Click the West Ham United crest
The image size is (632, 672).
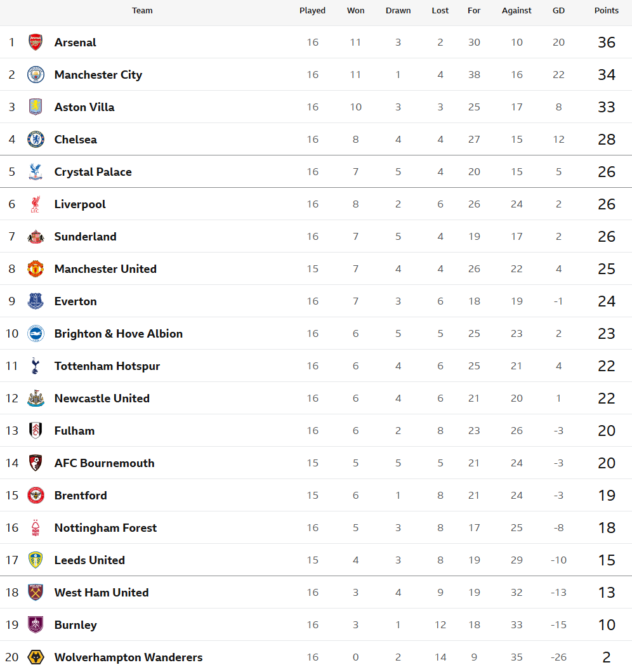(x=36, y=593)
